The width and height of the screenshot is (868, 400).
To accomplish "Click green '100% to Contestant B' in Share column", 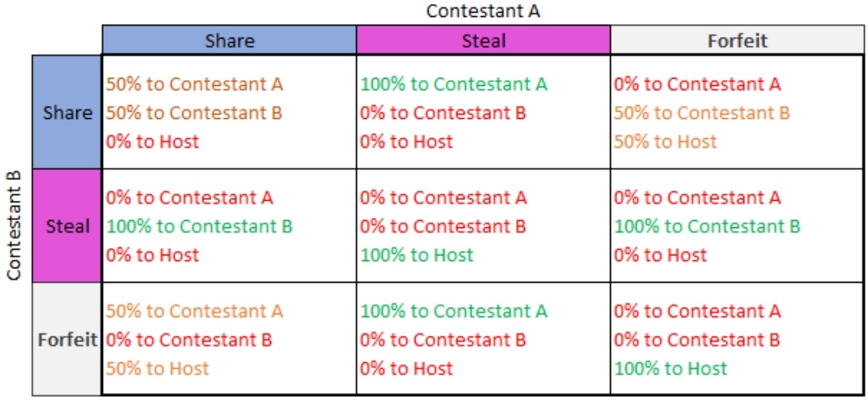I will pyautogui.click(x=199, y=227).
